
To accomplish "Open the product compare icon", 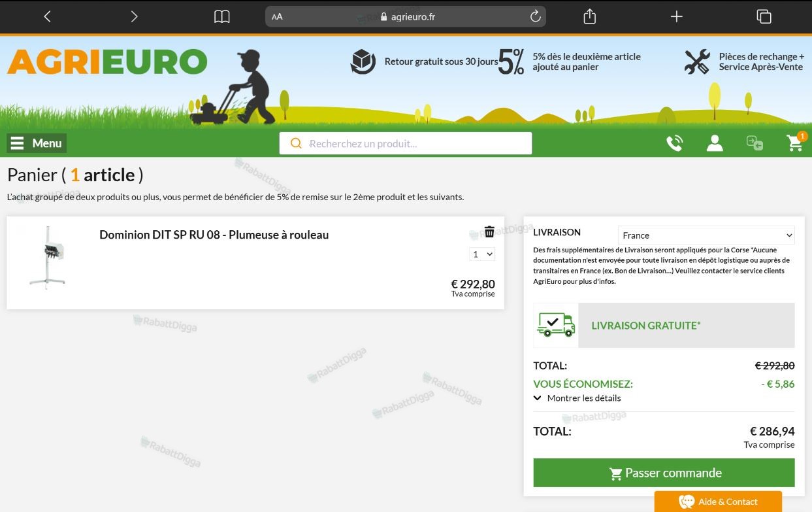I will click(x=755, y=143).
